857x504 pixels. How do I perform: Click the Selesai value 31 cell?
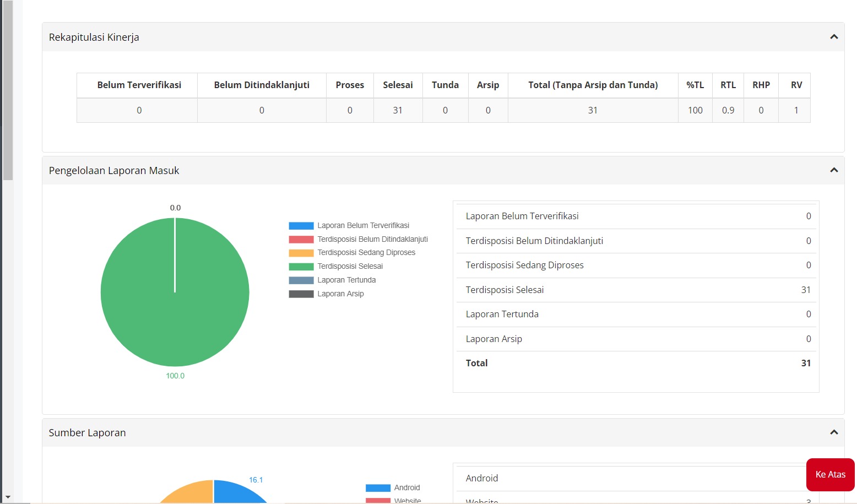tap(398, 110)
